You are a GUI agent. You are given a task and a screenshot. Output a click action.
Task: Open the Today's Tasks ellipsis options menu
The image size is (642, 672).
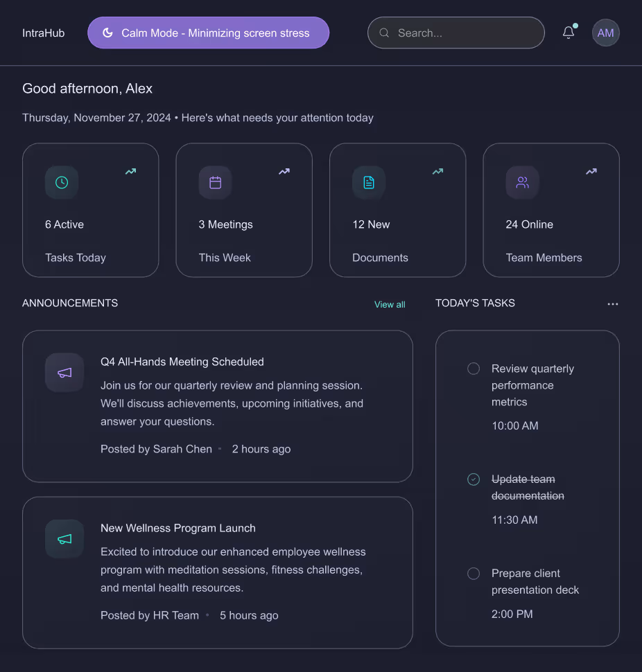point(612,303)
